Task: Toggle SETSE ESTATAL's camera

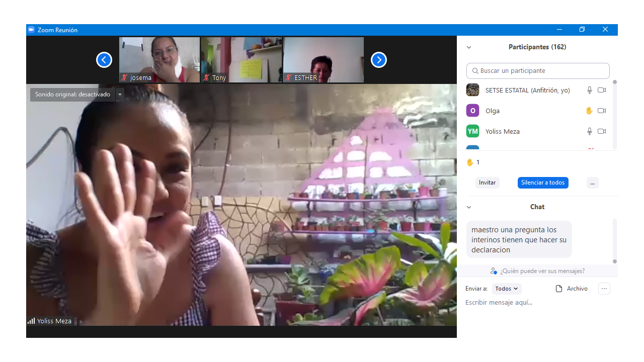Action: [602, 90]
